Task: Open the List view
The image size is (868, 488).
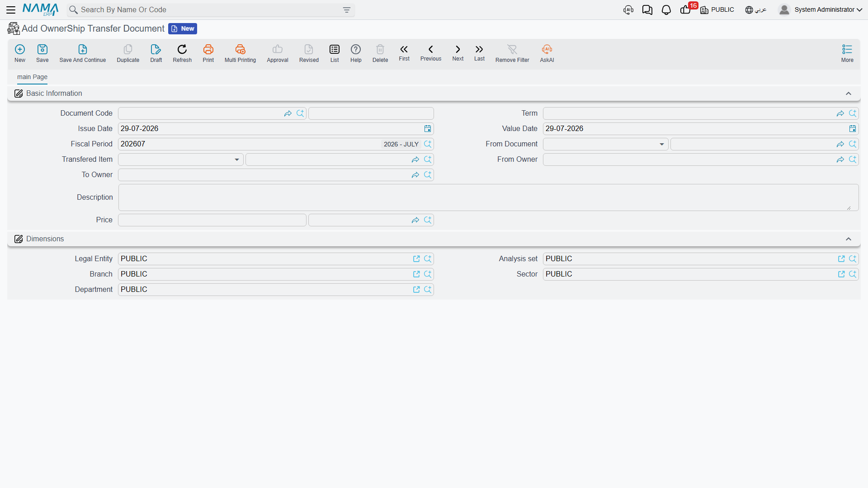Action: tap(335, 53)
